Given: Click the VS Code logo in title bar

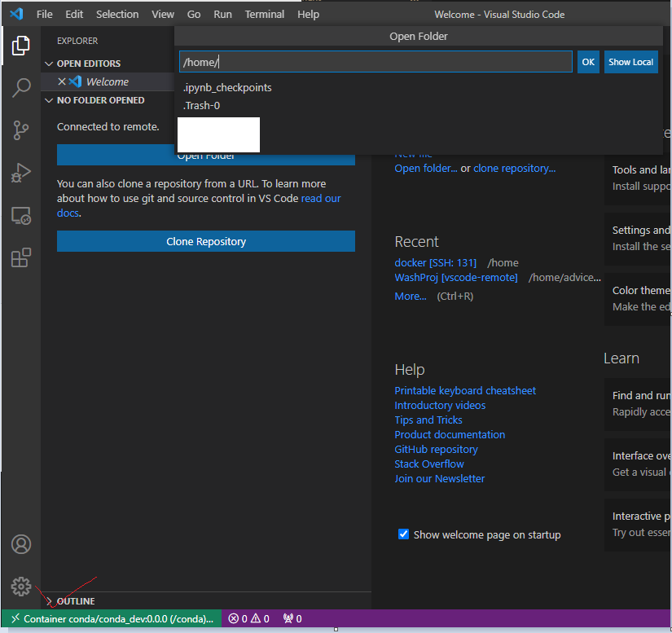Looking at the screenshot, I should point(16,14).
